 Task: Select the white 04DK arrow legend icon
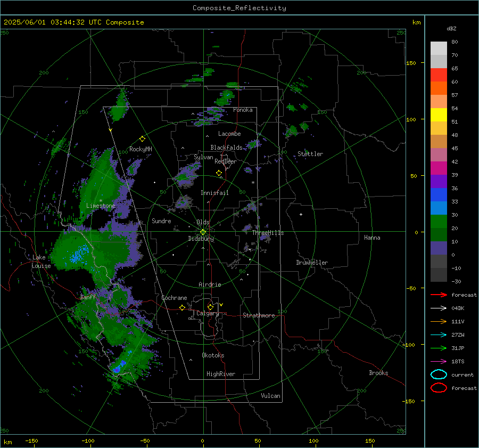tap(439, 308)
